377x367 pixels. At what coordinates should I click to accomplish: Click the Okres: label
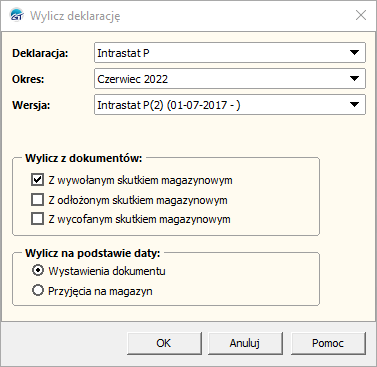click(x=28, y=79)
